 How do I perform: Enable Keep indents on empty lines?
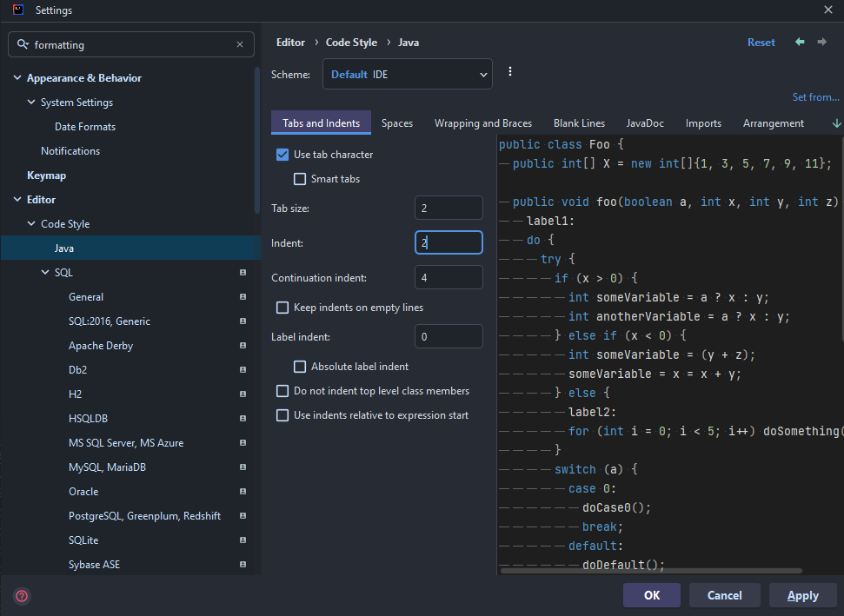pyautogui.click(x=282, y=307)
